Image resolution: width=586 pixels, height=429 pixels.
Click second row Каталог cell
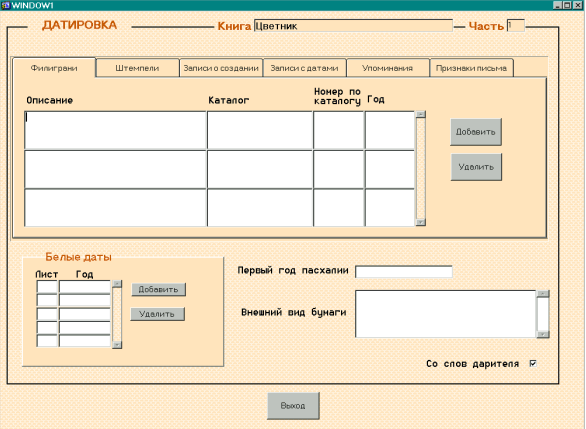(260, 169)
